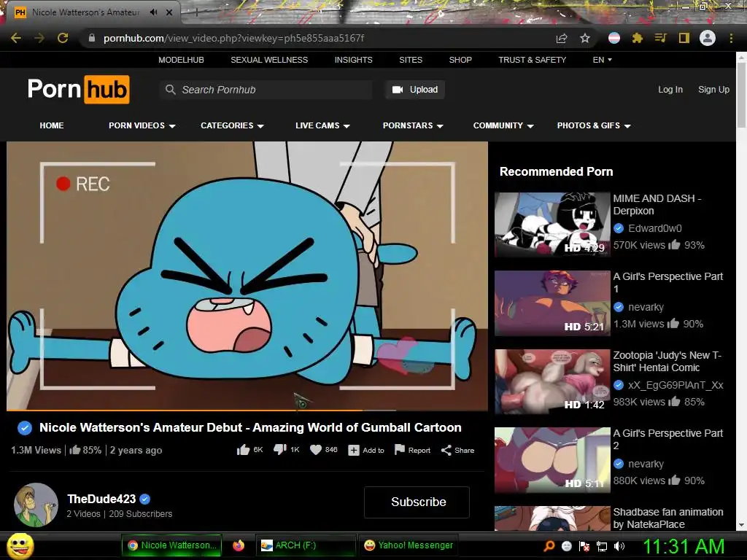Open TheDude423 channel name link
Screen dimensions: 747x560
coord(101,499)
